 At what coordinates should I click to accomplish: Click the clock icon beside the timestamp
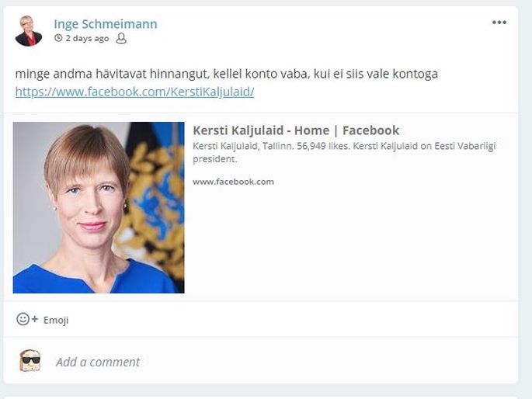tap(58, 38)
